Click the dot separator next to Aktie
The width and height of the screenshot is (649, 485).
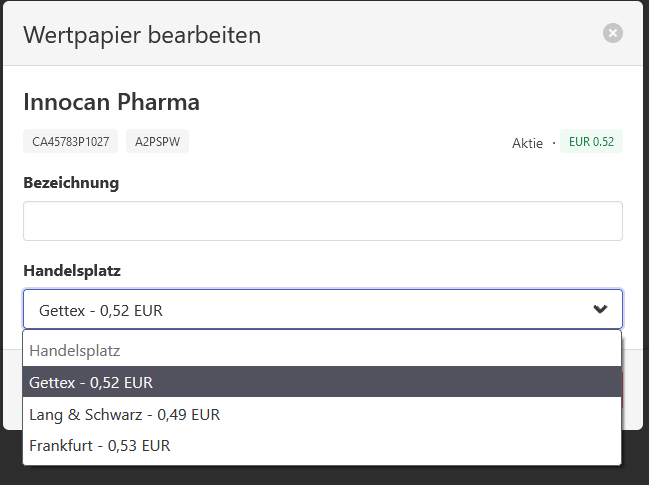click(x=554, y=143)
